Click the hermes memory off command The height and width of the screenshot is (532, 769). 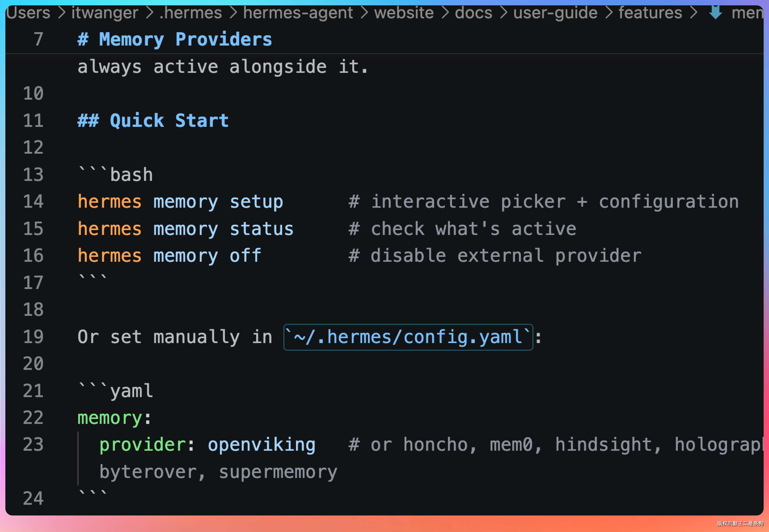click(169, 256)
